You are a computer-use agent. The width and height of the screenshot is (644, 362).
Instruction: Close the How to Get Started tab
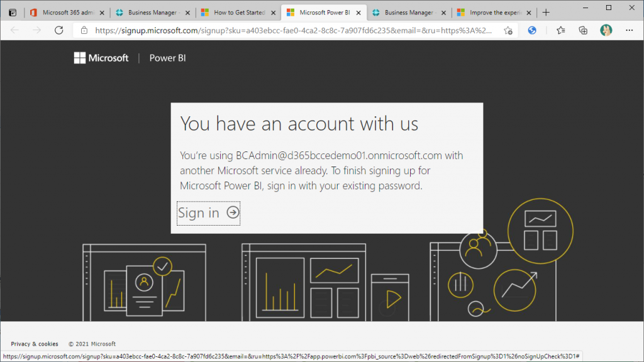pos(273,13)
